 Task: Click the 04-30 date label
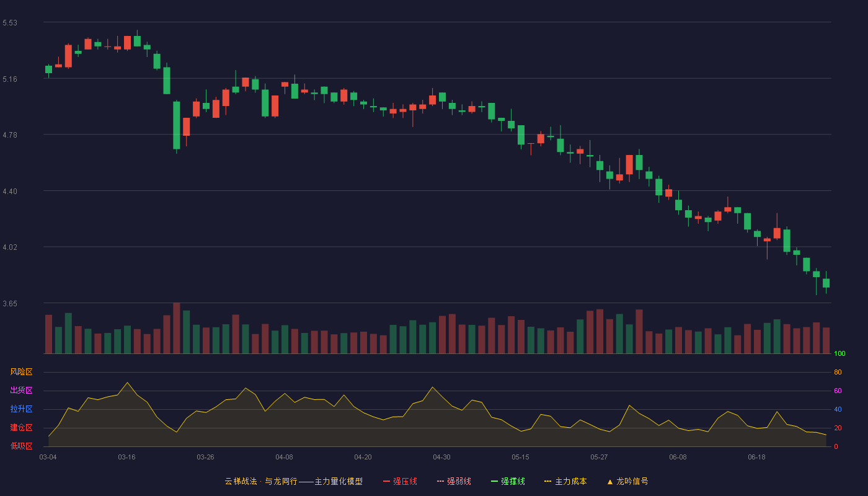click(x=441, y=457)
